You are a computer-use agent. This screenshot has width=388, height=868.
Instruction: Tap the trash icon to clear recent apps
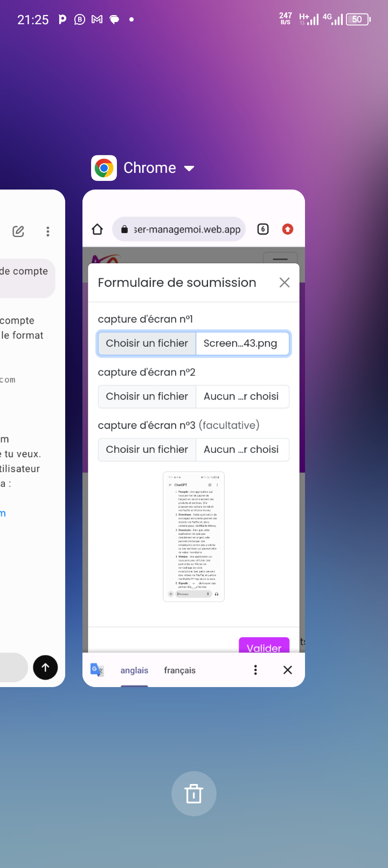(193, 794)
